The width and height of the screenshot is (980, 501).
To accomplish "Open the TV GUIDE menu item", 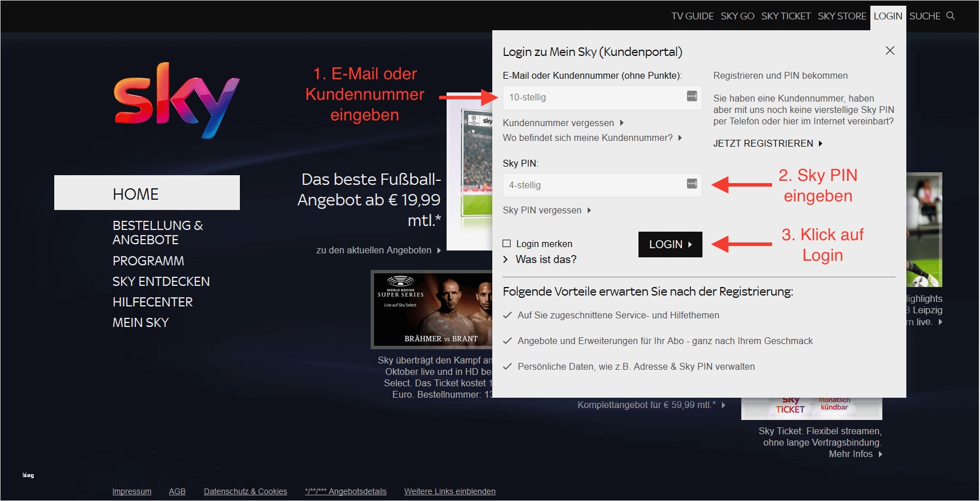I will click(692, 16).
